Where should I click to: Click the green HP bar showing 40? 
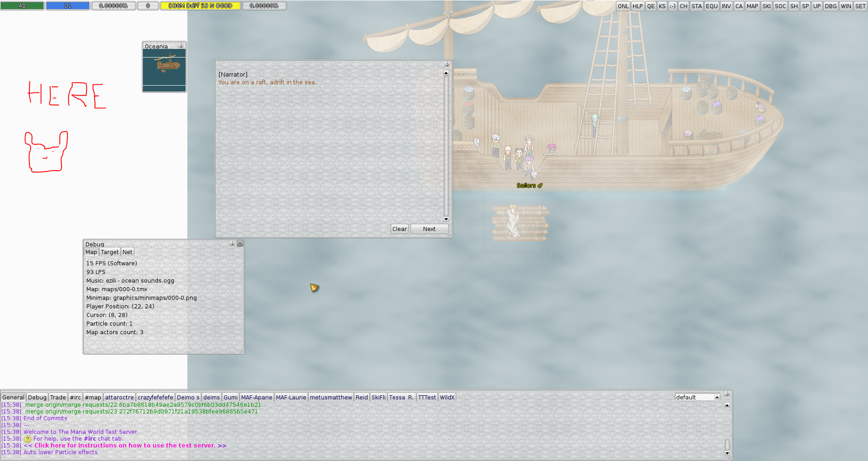[x=22, y=6]
